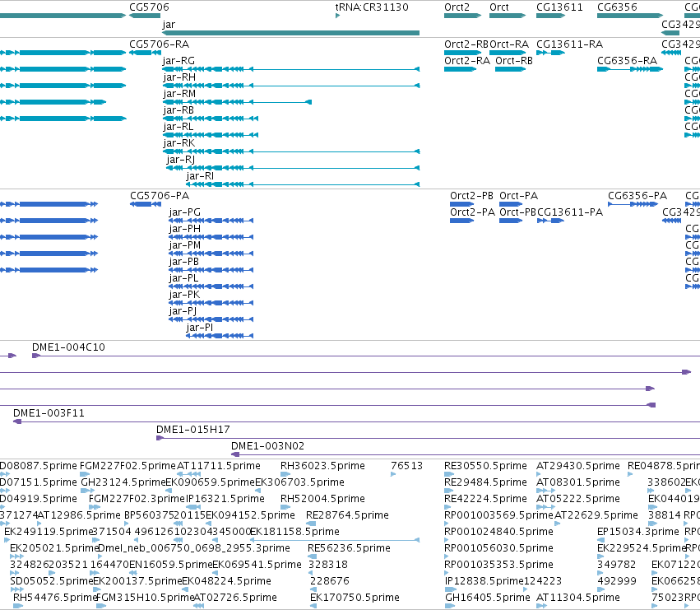
Task: Select the GH16405.5prime EST label
Action: pos(487,598)
